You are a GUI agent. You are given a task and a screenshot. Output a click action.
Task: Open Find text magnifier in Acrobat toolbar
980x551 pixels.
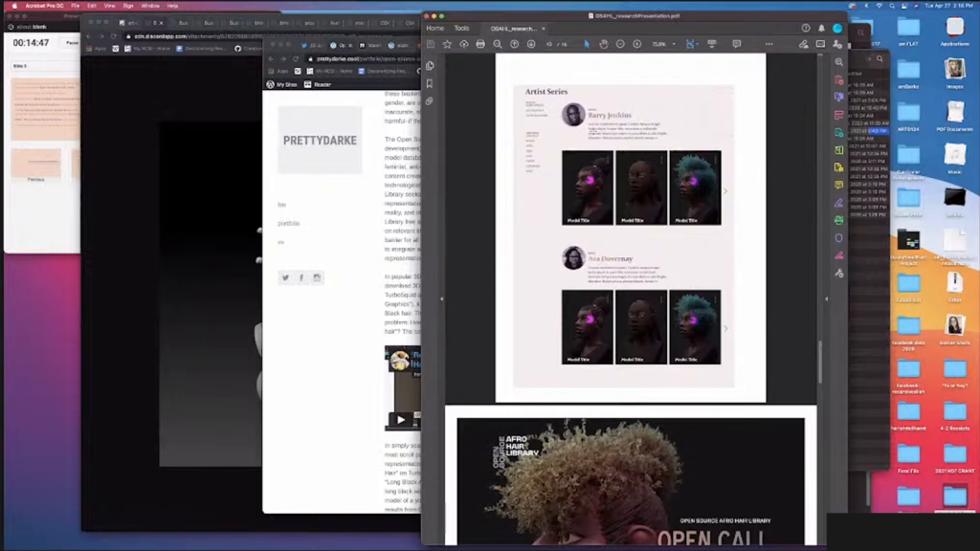pos(498,44)
